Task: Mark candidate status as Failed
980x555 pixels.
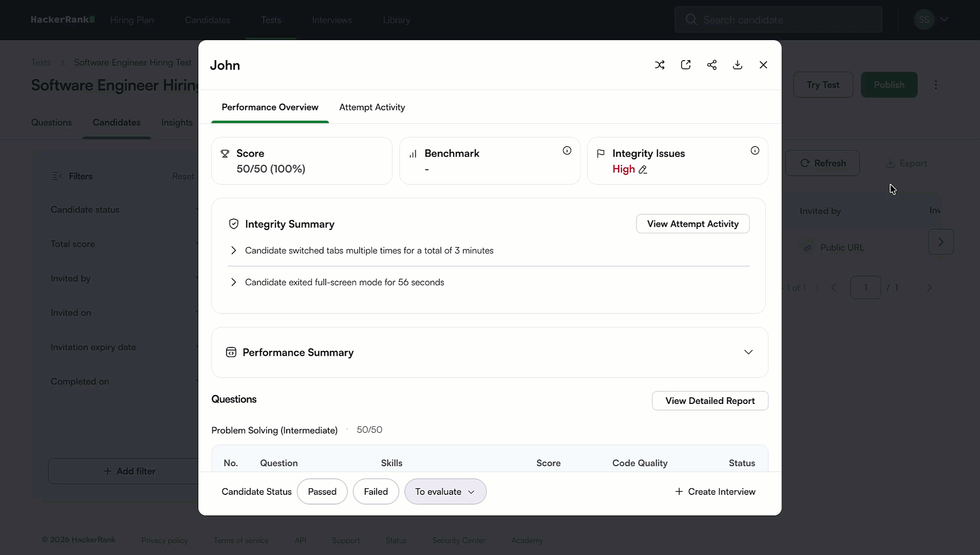Action: coord(376,491)
